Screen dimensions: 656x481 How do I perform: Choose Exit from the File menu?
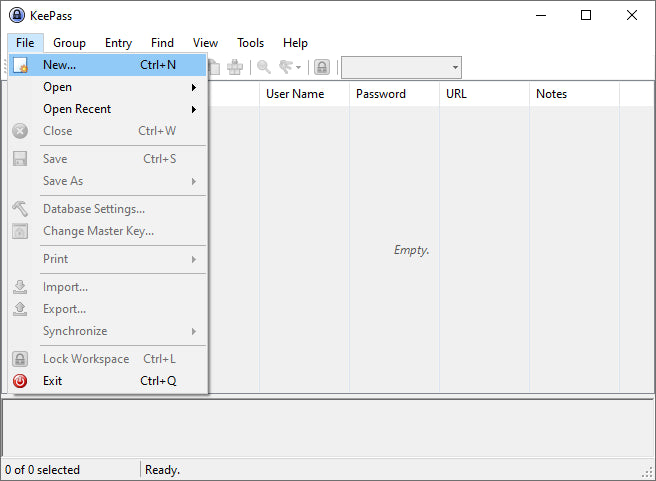pos(108,381)
